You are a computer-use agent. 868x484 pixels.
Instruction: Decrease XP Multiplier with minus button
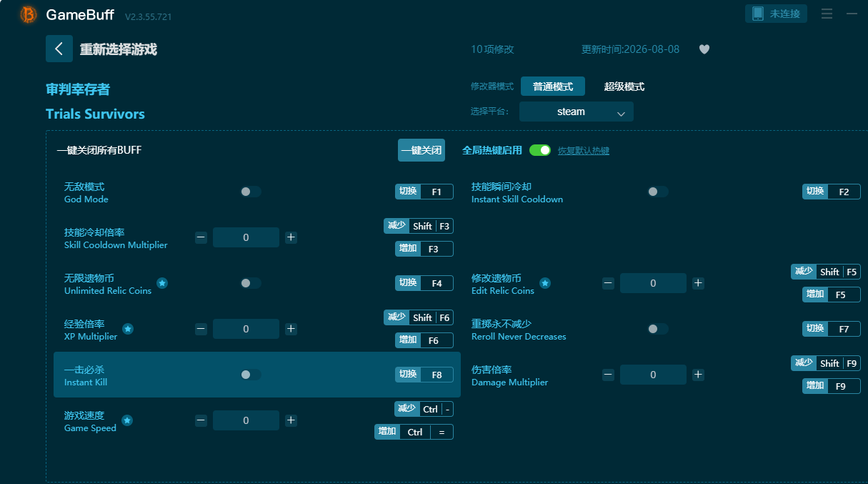(201, 329)
